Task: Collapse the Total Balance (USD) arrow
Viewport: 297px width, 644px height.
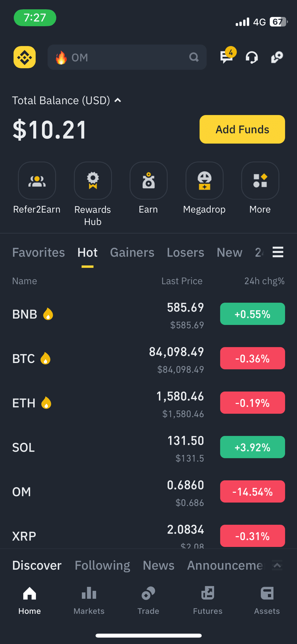Action: click(118, 101)
